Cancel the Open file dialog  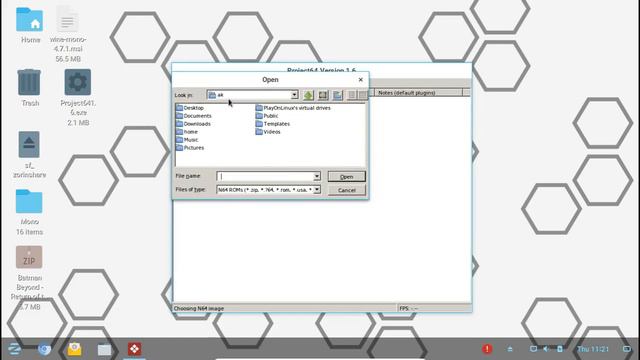pyautogui.click(x=347, y=190)
